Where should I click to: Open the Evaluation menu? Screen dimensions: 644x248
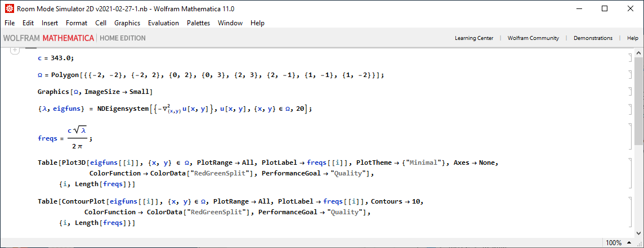pyautogui.click(x=163, y=23)
